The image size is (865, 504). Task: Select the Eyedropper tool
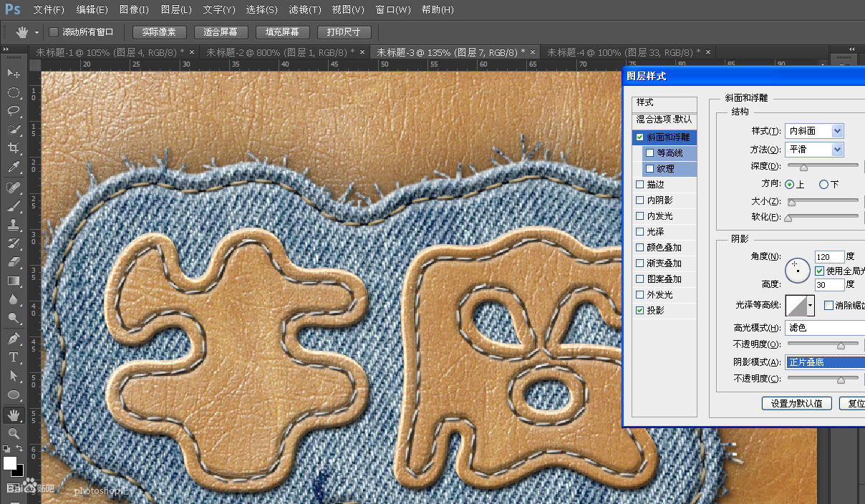pos(13,168)
